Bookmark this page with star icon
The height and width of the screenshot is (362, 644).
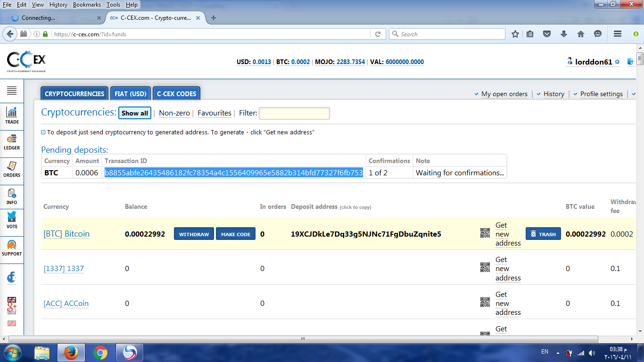click(x=515, y=34)
